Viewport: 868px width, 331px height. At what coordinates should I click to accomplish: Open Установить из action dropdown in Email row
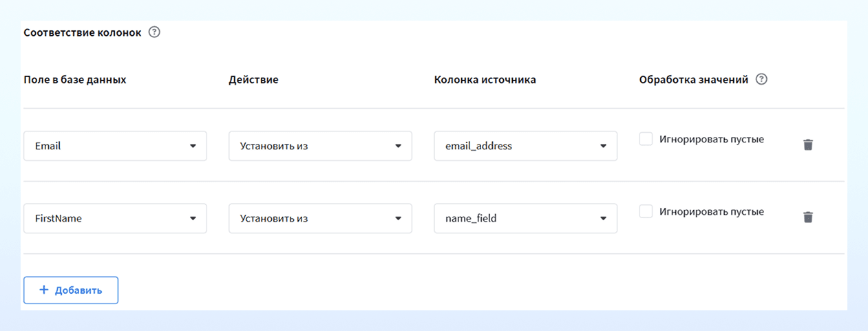click(x=320, y=146)
